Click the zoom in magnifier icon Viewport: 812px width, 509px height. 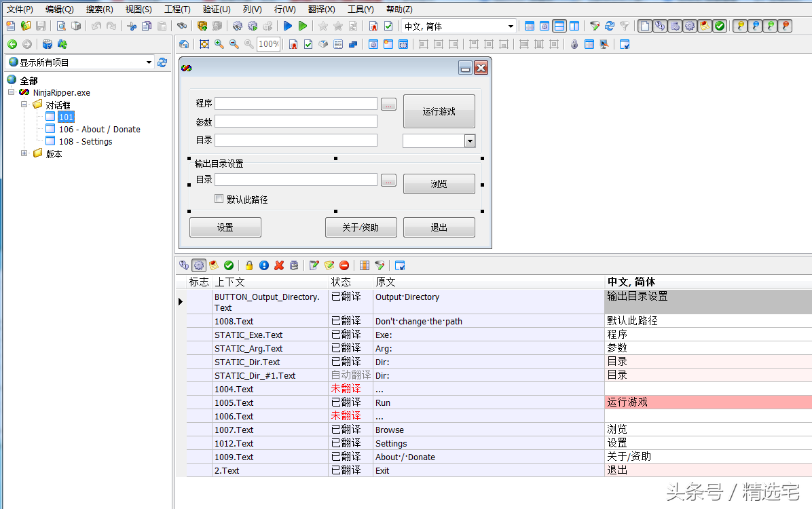pyautogui.click(x=219, y=44)
